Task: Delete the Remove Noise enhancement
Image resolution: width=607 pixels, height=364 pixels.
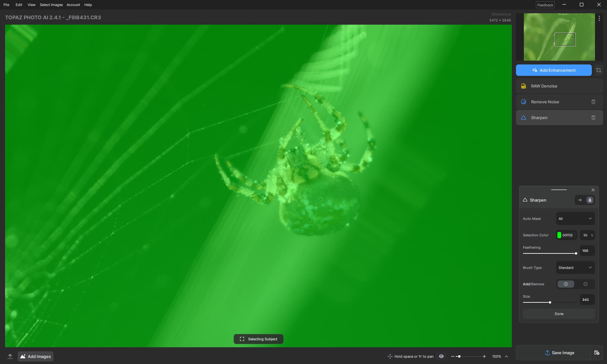Action: click(593, 102)
